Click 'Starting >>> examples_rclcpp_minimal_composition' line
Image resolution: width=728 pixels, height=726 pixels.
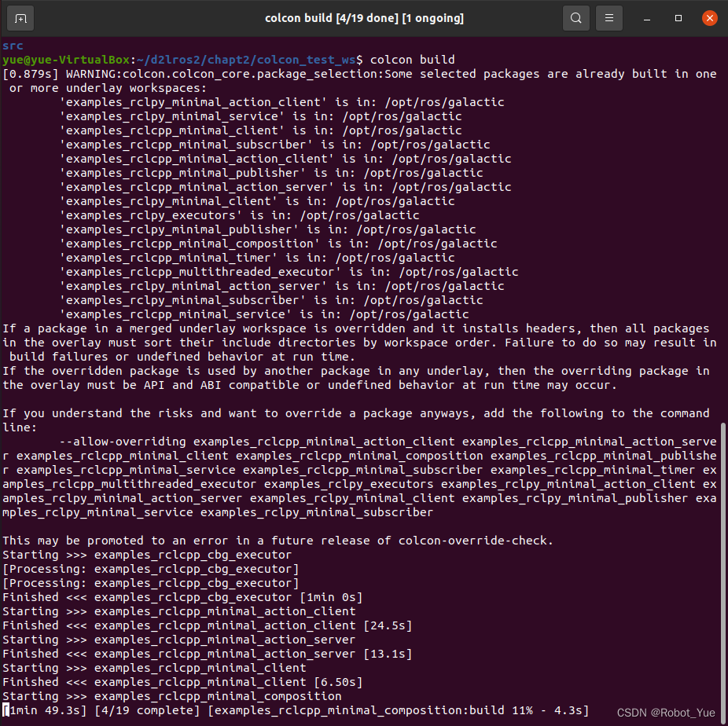coord(171,696)
